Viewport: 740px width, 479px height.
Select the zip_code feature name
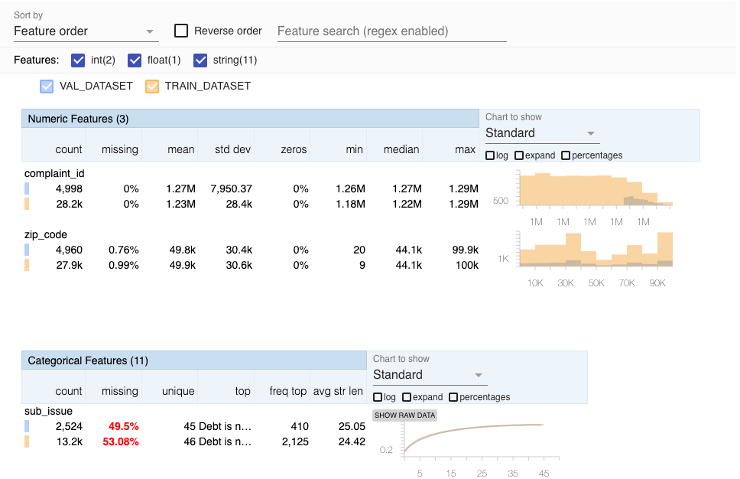(x=46, y=235)
